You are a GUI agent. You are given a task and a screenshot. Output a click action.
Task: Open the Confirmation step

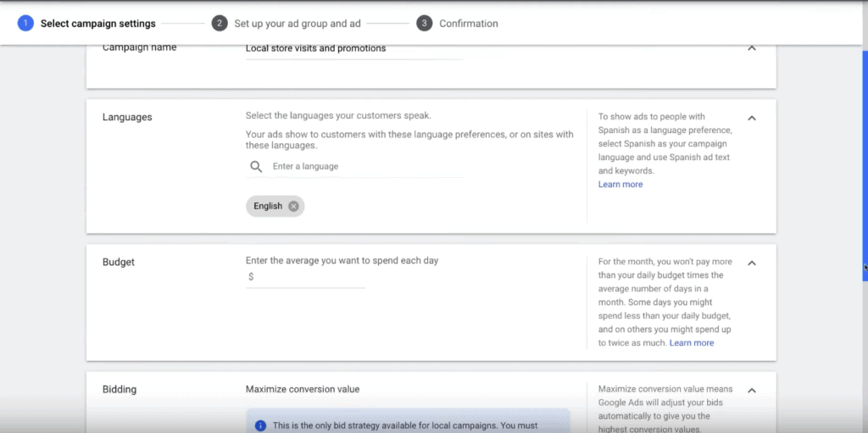click(468, 23)
